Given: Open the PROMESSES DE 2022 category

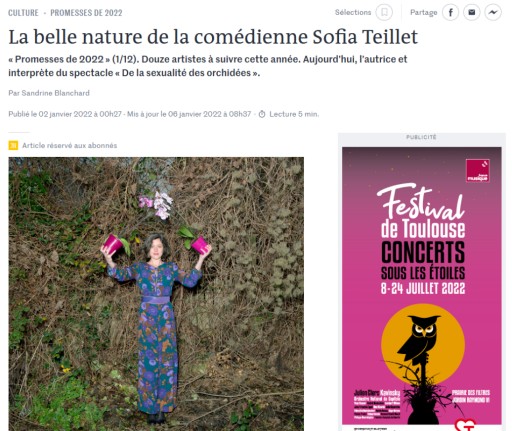Looking at the screenshot, I should click(x=86, y=13).
